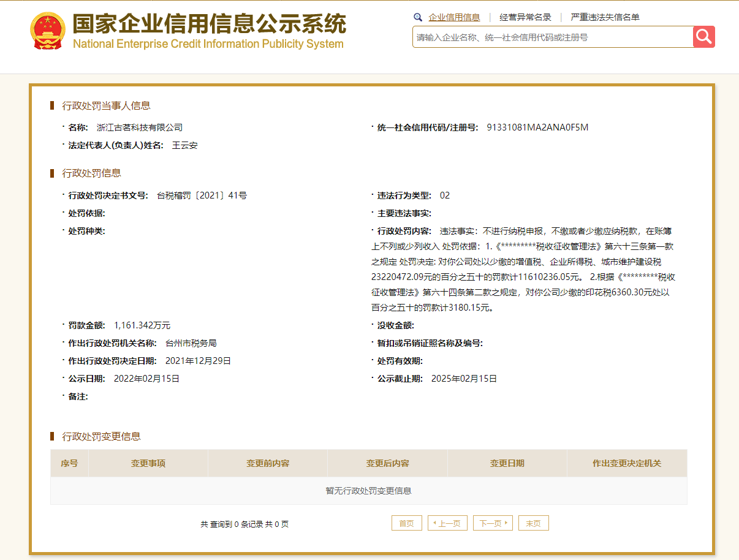
Task: Go to 上一页 in pagination
Action: (x=447, y=523)
